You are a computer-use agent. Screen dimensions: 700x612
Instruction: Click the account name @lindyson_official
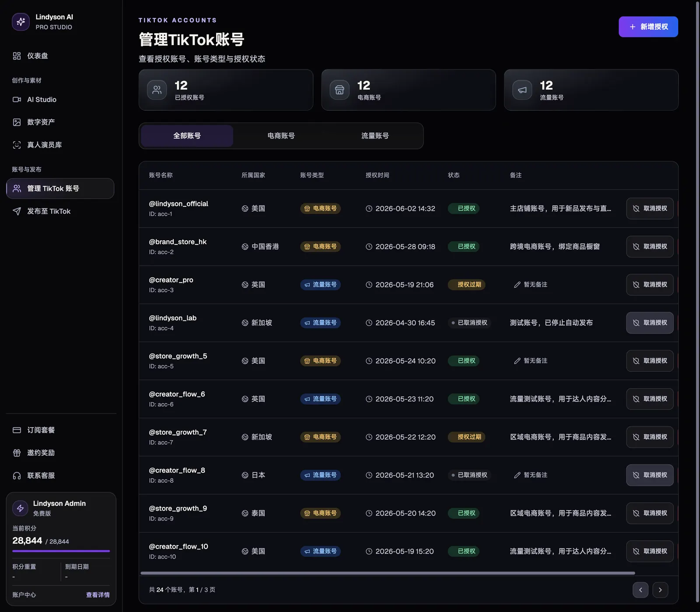tap(178, 204)
